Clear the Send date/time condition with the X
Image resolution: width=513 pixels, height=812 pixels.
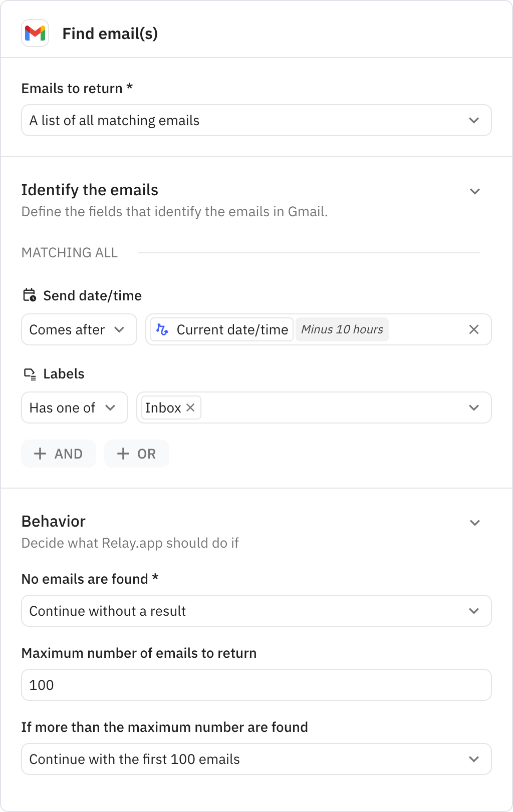(473, 329)
